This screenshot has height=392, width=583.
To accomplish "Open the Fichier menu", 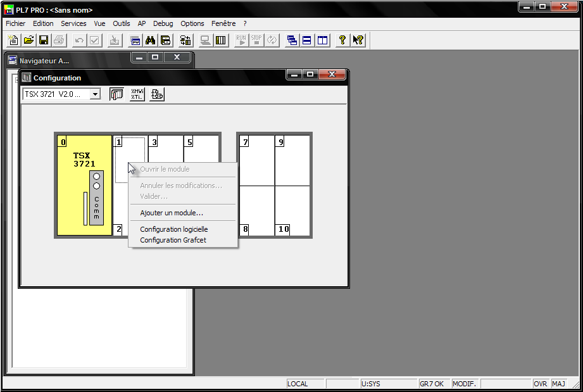I will tap(16, 23).
